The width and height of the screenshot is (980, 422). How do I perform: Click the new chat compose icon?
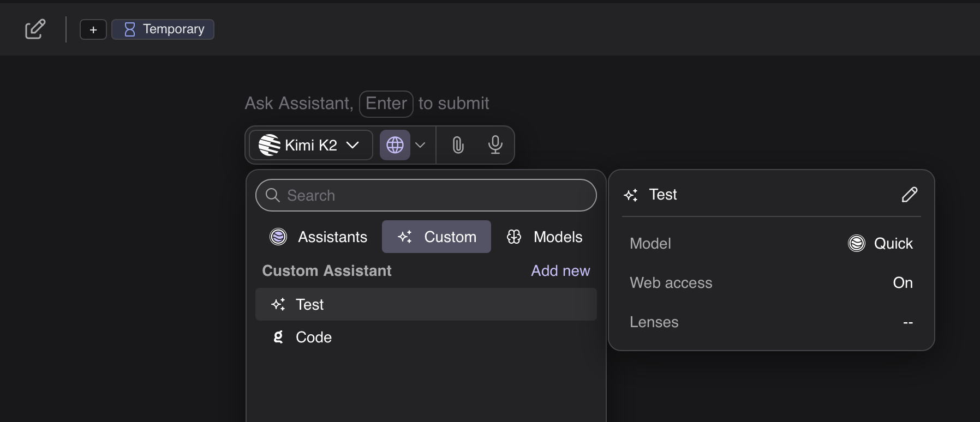35,29
